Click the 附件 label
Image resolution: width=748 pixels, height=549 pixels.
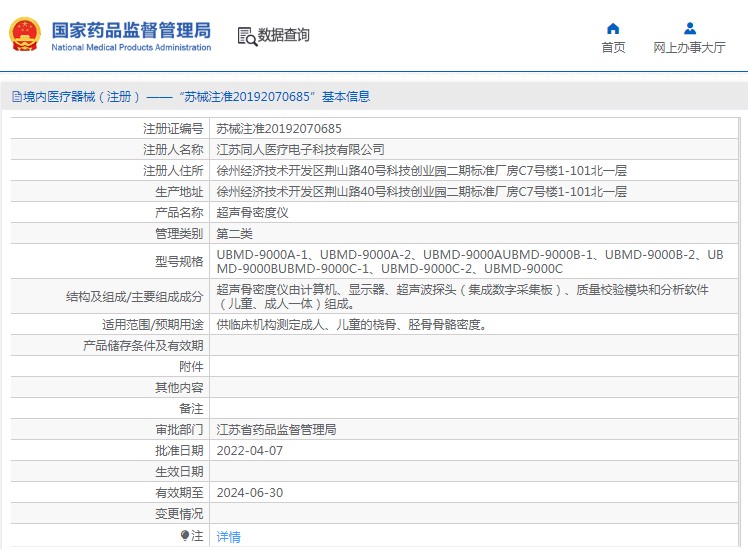click(x=191, y=367)
